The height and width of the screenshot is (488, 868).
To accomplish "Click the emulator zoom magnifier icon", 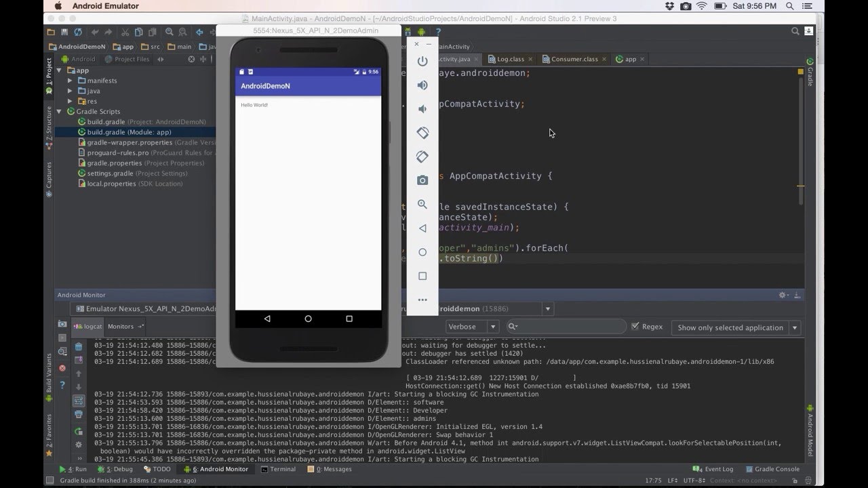I will tap(422, 204).
